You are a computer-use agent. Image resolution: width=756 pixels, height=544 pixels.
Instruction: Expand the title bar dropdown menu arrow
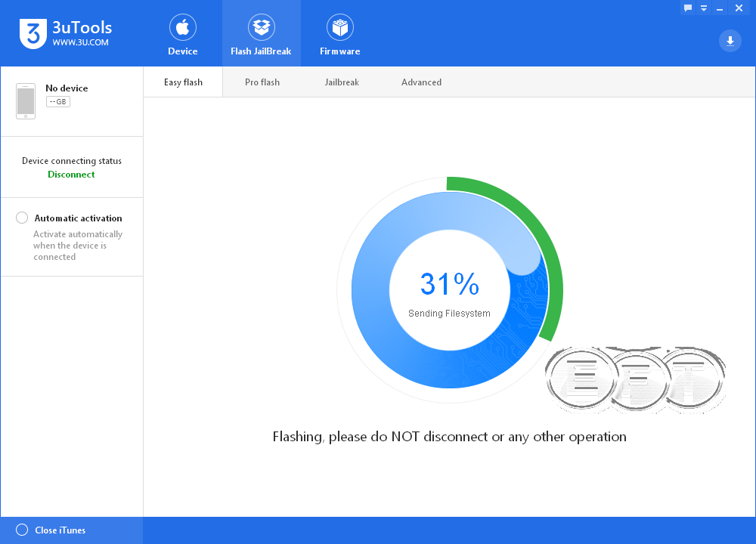704,8
